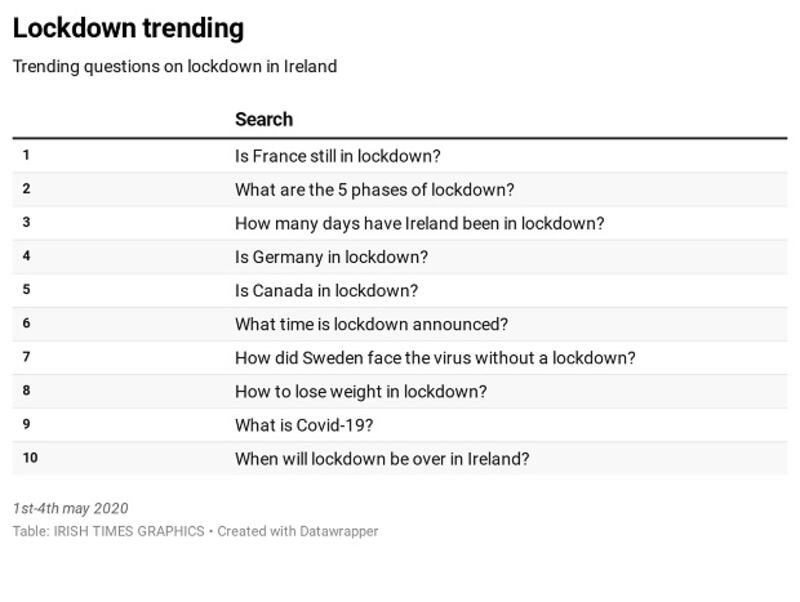Click the 'Search' column header

(x=264, y=119)
